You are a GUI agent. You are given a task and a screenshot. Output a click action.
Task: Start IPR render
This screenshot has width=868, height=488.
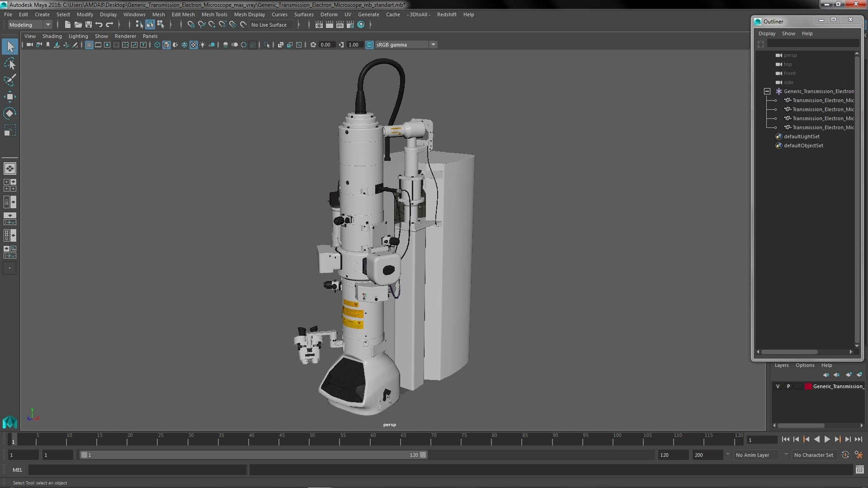pyautogui.click(x=340, y=25)
